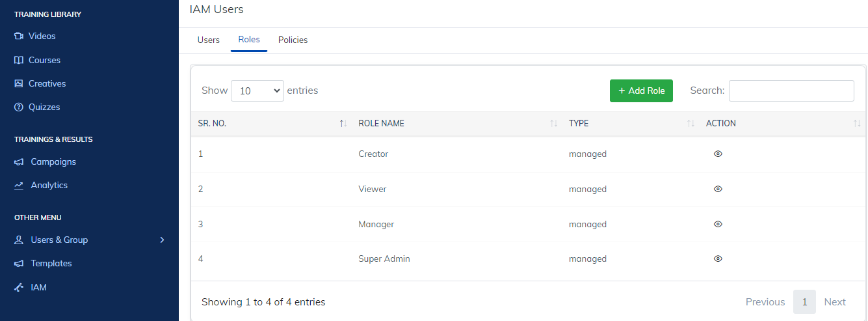Select the IAM icon in sidebar

point(19,287)
